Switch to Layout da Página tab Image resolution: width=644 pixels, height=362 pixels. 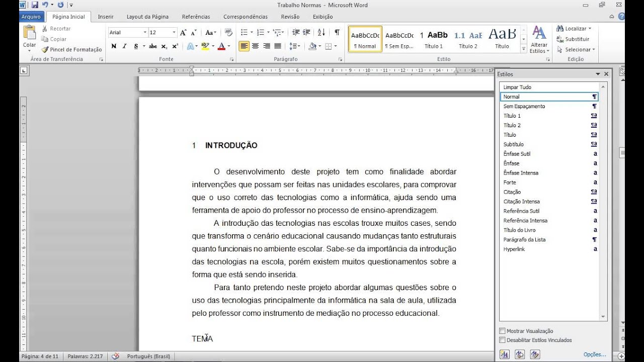147,17
